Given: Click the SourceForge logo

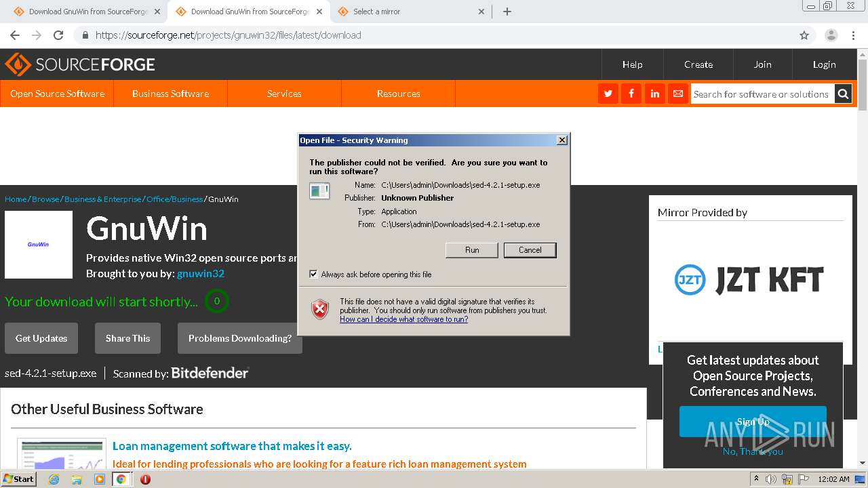Looking at the screenshot, I should click(x=80, y=64).
